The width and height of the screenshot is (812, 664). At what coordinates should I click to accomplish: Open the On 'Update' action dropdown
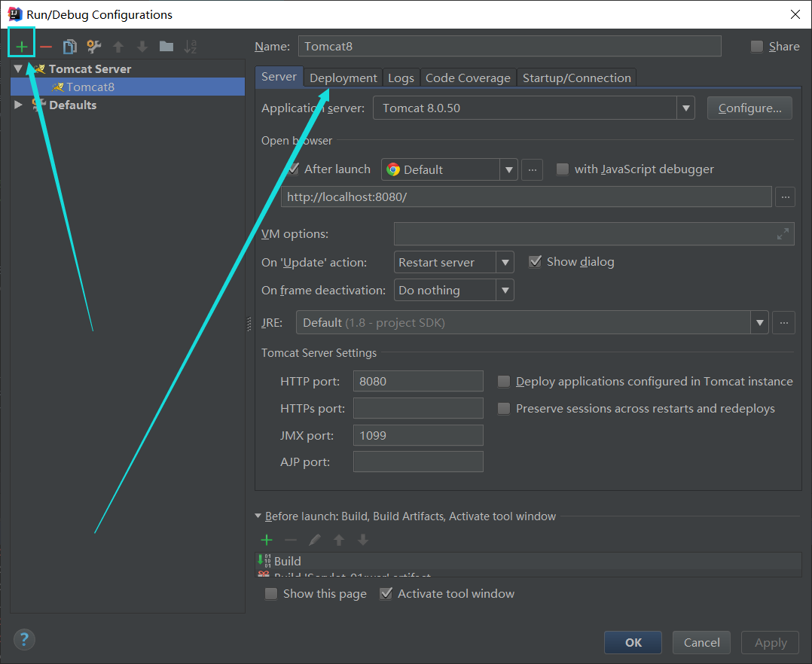tap(505, 263)
